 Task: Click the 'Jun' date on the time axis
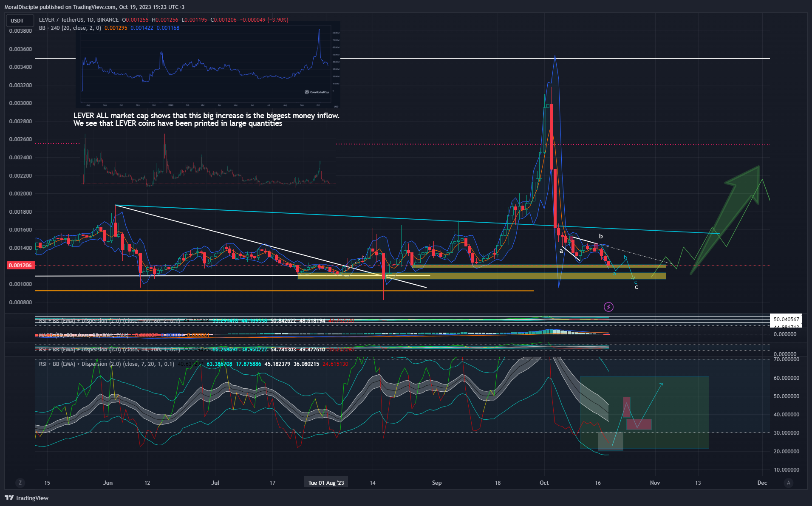click(108, 483)
